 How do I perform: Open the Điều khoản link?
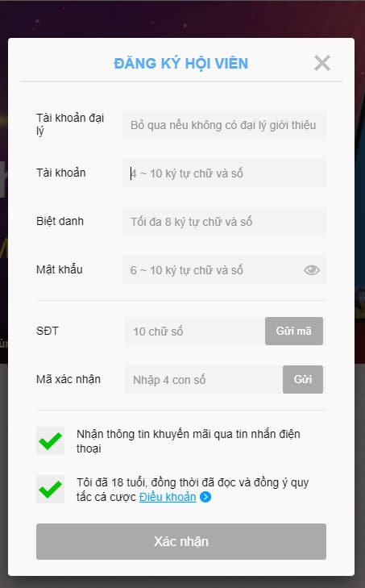[x=168, y=497]
